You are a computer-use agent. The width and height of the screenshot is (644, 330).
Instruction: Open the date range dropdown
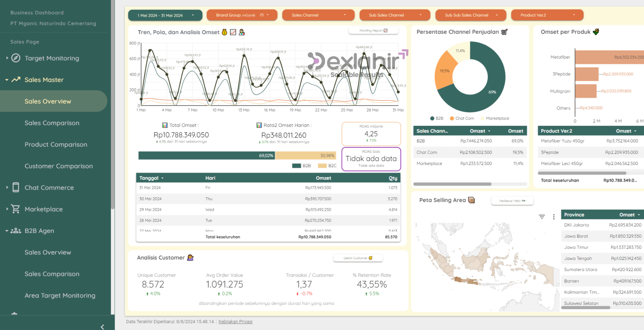[165, 15]
